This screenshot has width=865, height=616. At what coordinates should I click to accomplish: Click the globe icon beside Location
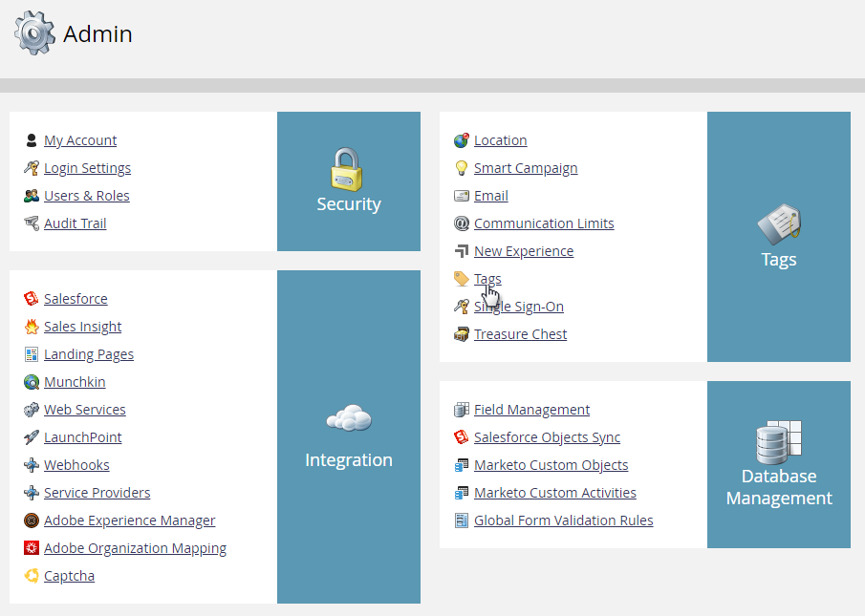462,140
